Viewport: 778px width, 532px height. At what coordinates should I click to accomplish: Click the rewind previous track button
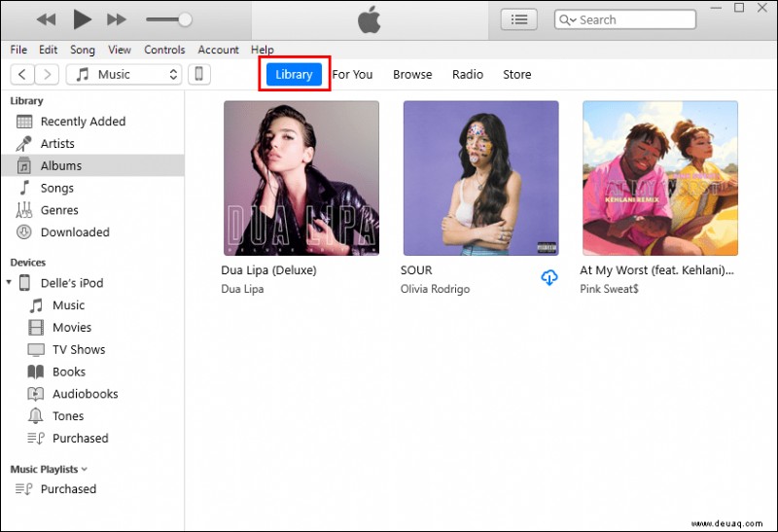(x=46, y=19)
